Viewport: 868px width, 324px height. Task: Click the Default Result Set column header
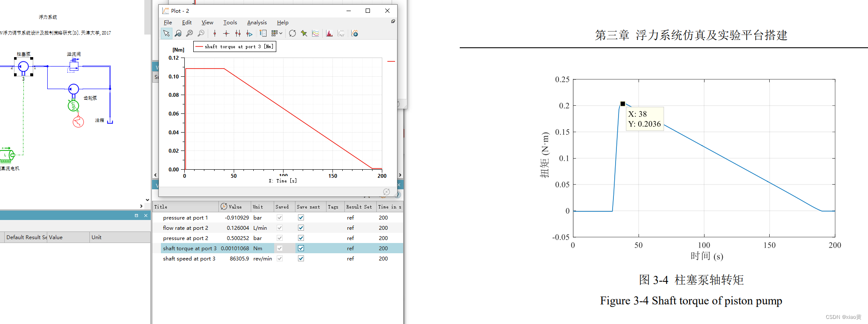pos(26,237)
